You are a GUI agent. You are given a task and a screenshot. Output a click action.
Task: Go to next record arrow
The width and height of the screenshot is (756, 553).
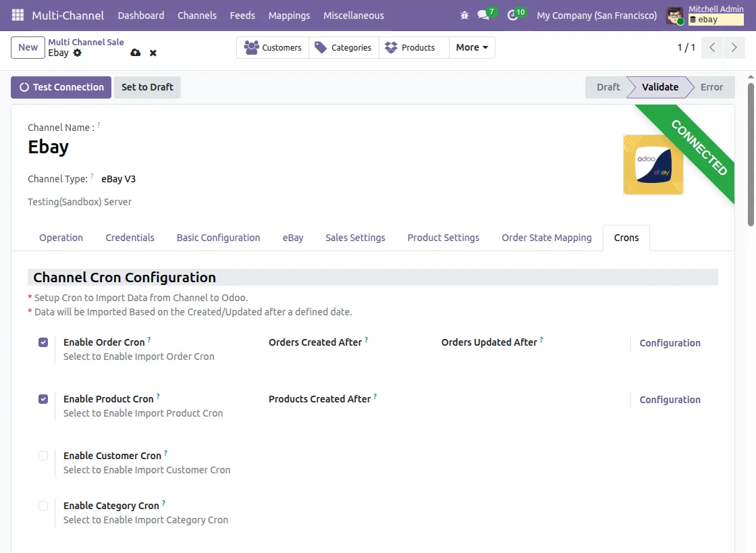pos(734,47)
